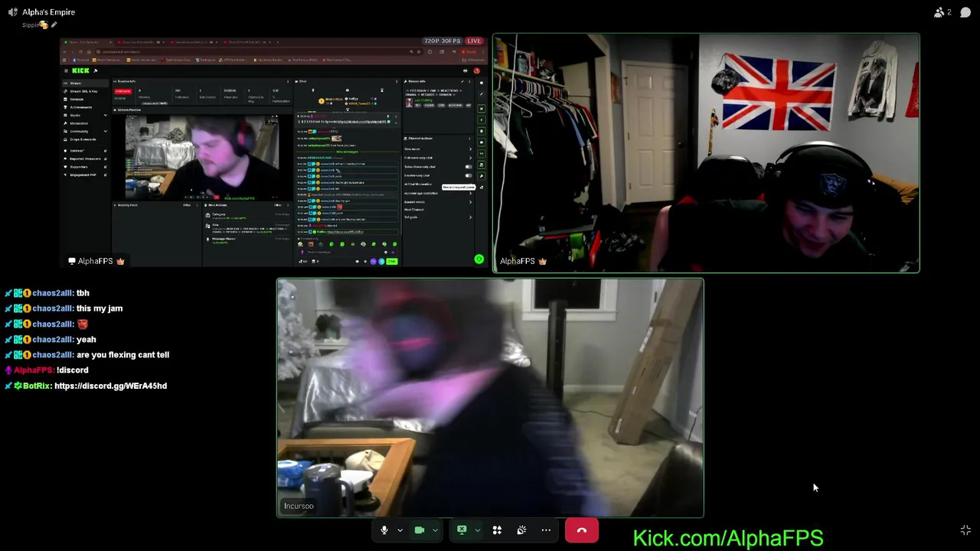Toggle Subscribers-only chat switch
The width and height of the screenshot is (980, 551).
point(469,167)
